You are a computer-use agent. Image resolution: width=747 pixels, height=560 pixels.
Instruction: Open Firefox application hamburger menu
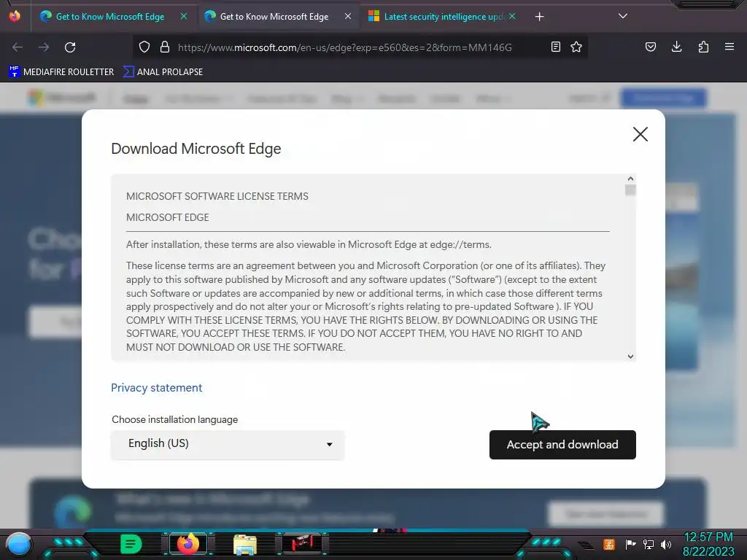[729, 47]
